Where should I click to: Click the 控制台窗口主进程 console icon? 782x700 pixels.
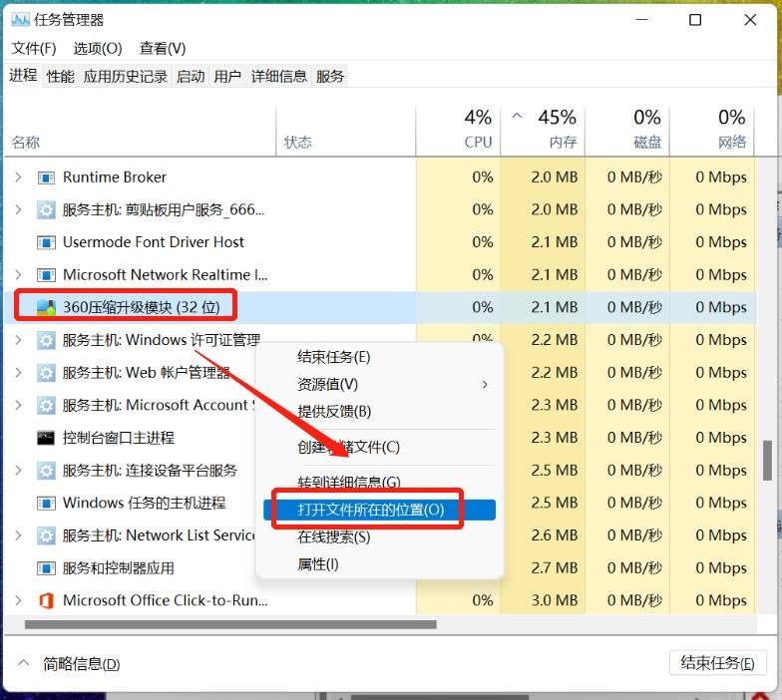coord(46,438)
